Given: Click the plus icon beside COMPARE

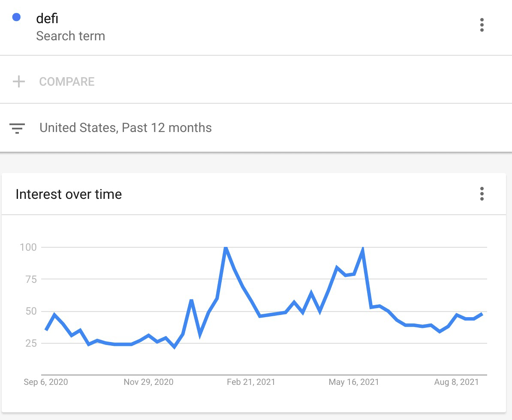Looking at the screenshot, I should [x=19, y=81].
